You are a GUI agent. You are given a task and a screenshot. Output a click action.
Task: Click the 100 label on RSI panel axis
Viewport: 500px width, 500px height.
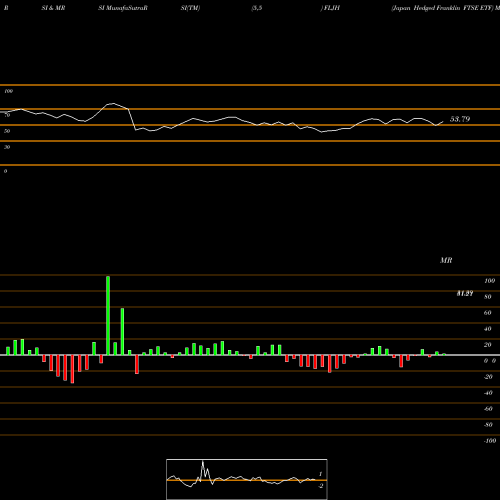coord(8,91)
